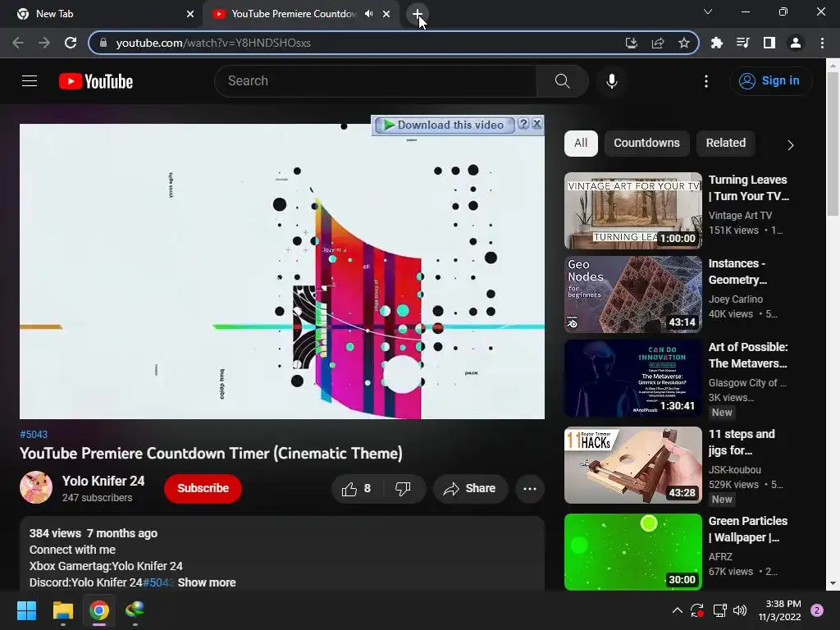This screenshot has width=840, height=630.
Task: Open 11 steps and jigs title
Action: click(742, 442)
